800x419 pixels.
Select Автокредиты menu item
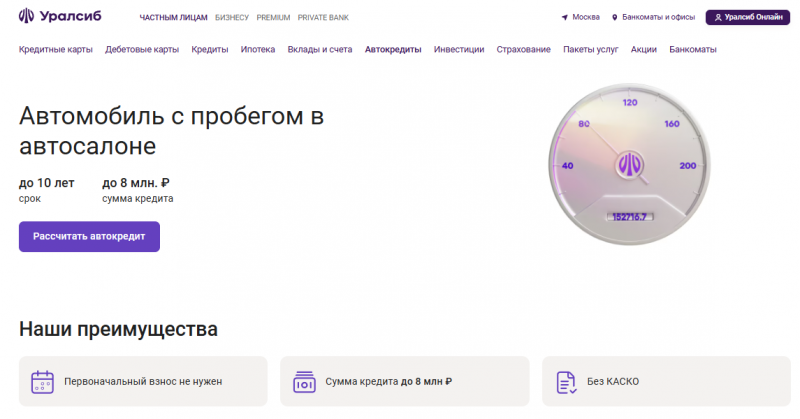point(393,50)
